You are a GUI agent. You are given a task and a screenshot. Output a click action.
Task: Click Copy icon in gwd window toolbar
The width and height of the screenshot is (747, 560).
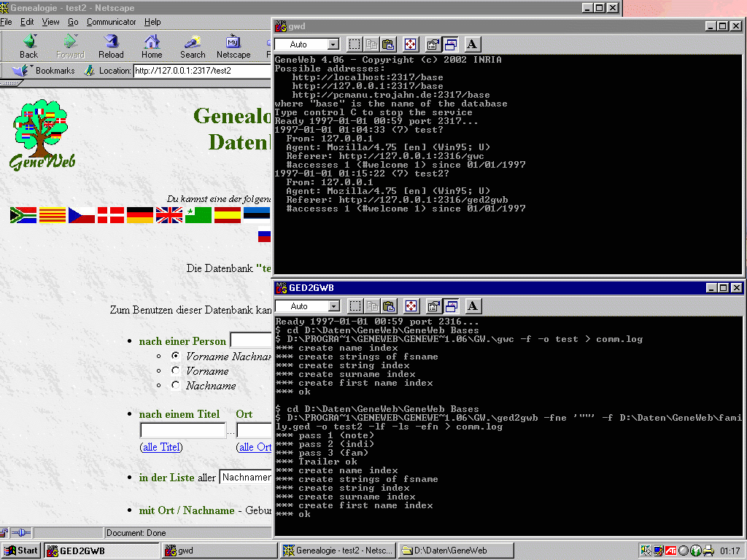click(x=371, y=44)
